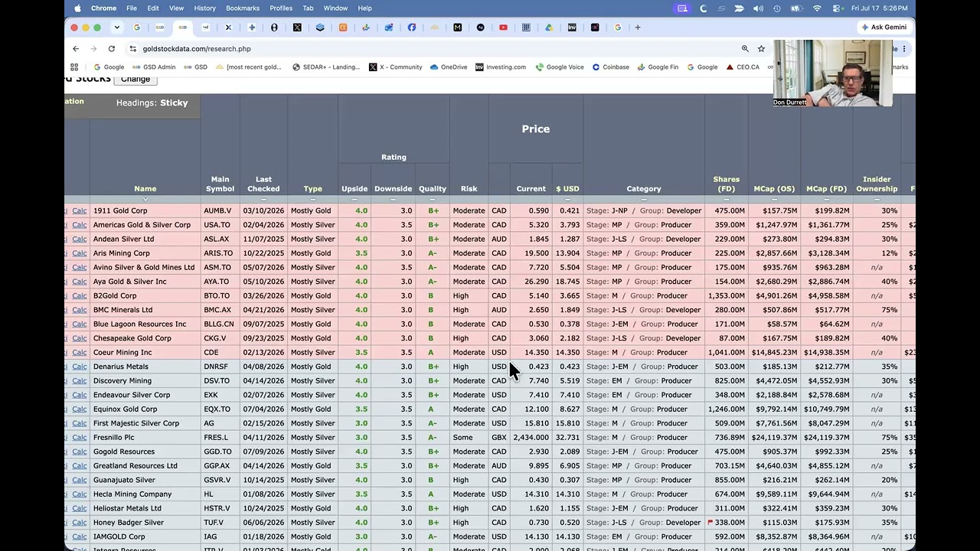Sort by the Type column header
980x551 pixels.
click(x=312, y=189)
